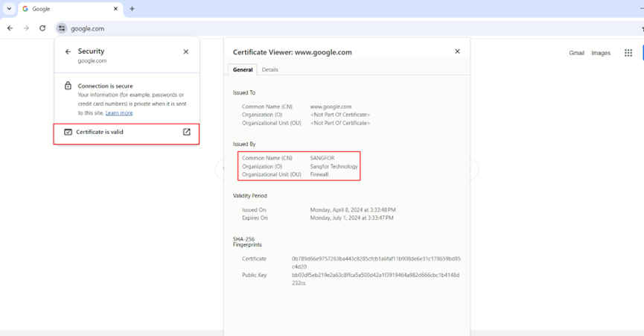Switch to the Details certificate tab

tap(270, 69)
